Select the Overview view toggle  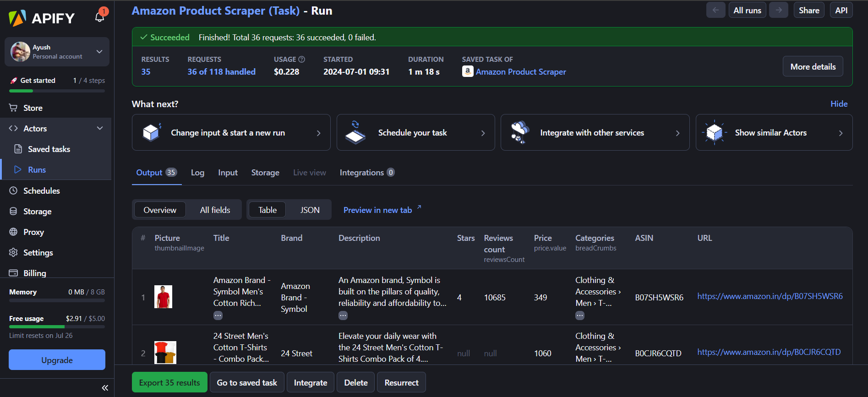point(160,210)
